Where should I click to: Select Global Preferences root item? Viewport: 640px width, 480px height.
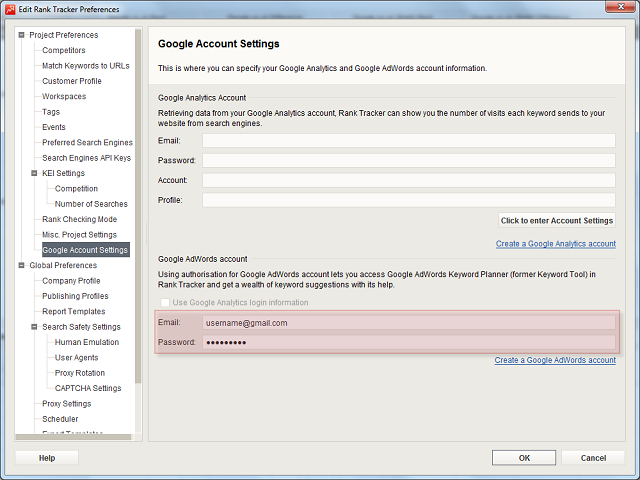pyautogui.click(x=63, y=265)
